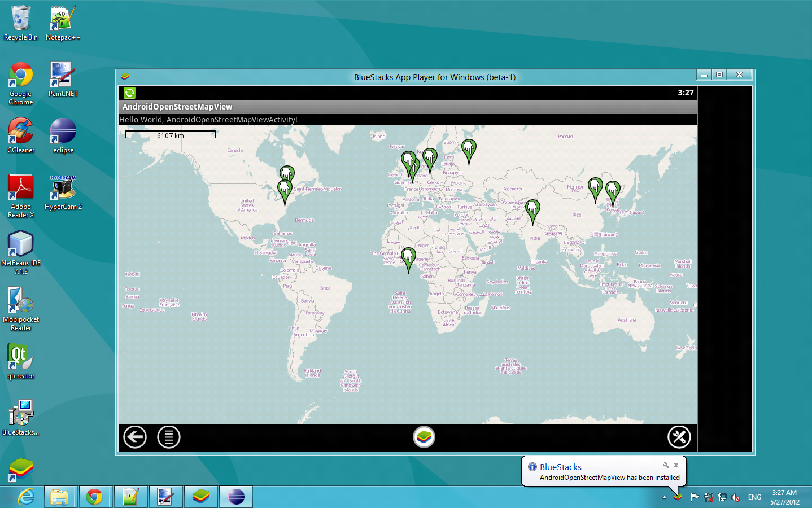
Task: Click the green refresh icon in status bar
Action: coord(130,93)
